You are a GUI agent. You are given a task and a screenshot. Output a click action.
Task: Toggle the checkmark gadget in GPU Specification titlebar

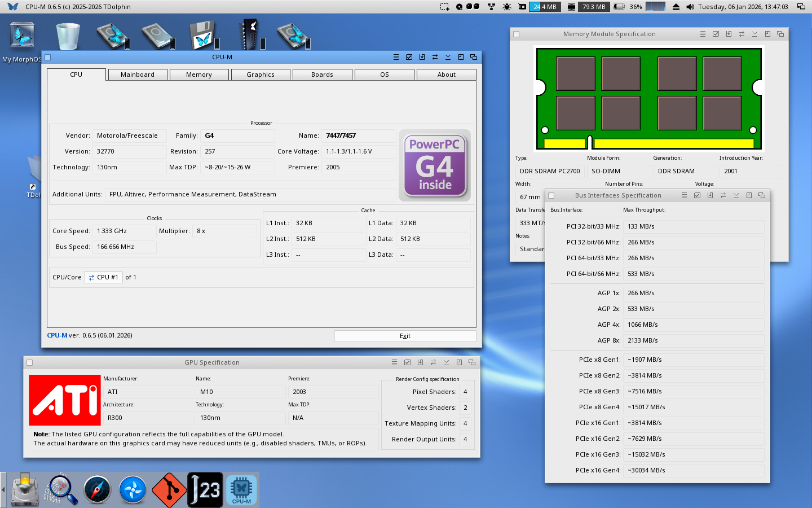(x=407, y=362)
